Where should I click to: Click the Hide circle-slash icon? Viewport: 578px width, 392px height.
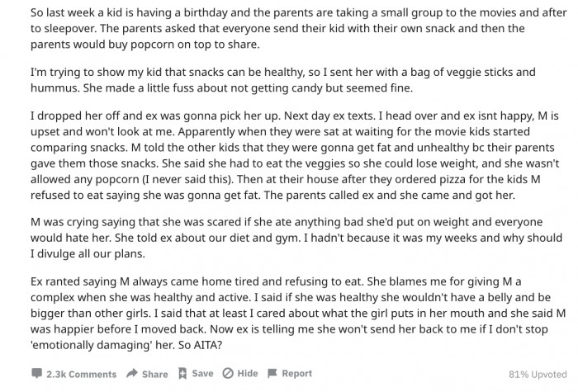[228, 374]
